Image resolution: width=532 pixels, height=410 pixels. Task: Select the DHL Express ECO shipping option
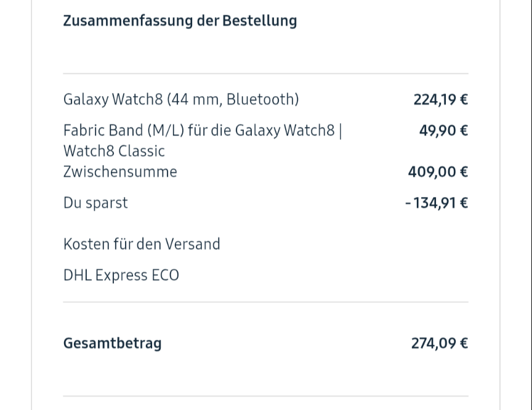point(121,275)
